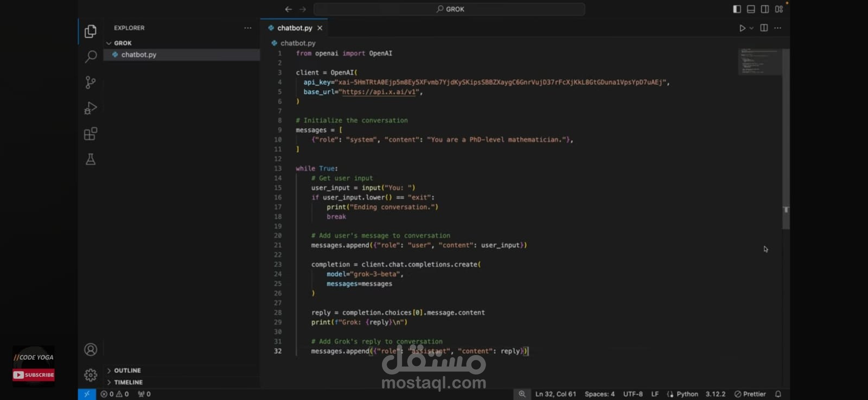Go to line via Ln 32, Col 61
The image size is (868, 400).
(x=556, y=394)
